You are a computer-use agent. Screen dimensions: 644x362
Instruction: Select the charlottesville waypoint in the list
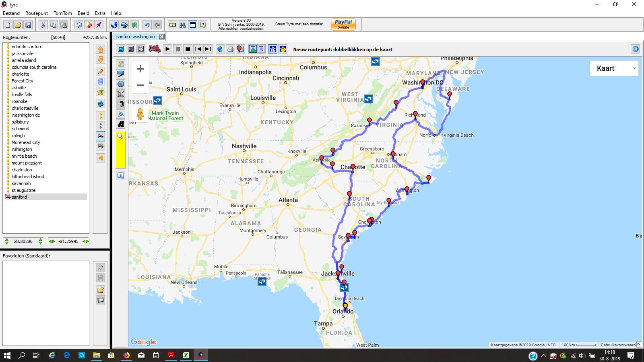[25, 108]
